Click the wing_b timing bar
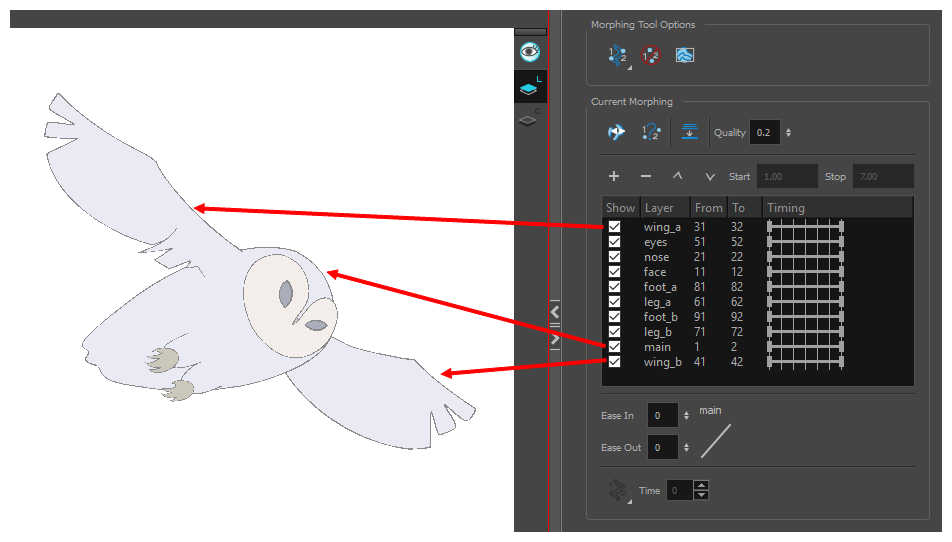The width and height of the screenshot is (952, 542). [806, 362]
